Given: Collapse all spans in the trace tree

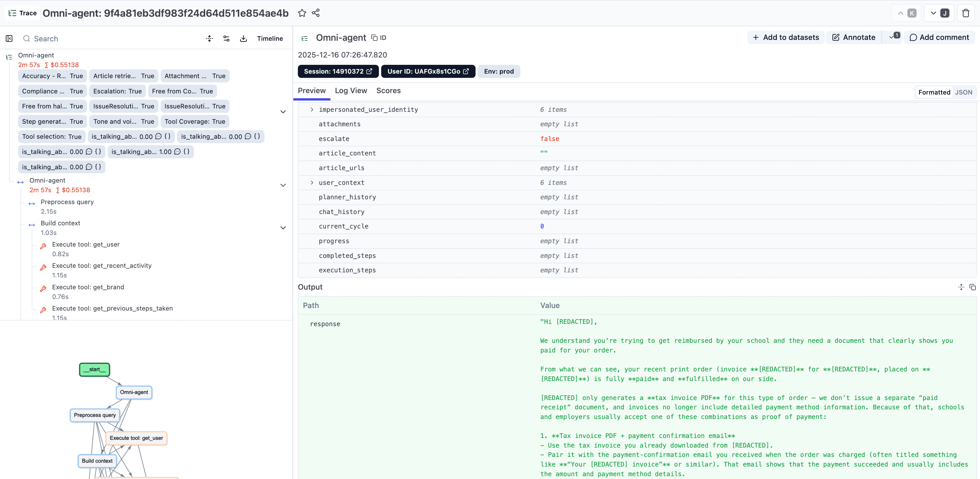Looking at the screenshot, I should [x=209, y=39].
